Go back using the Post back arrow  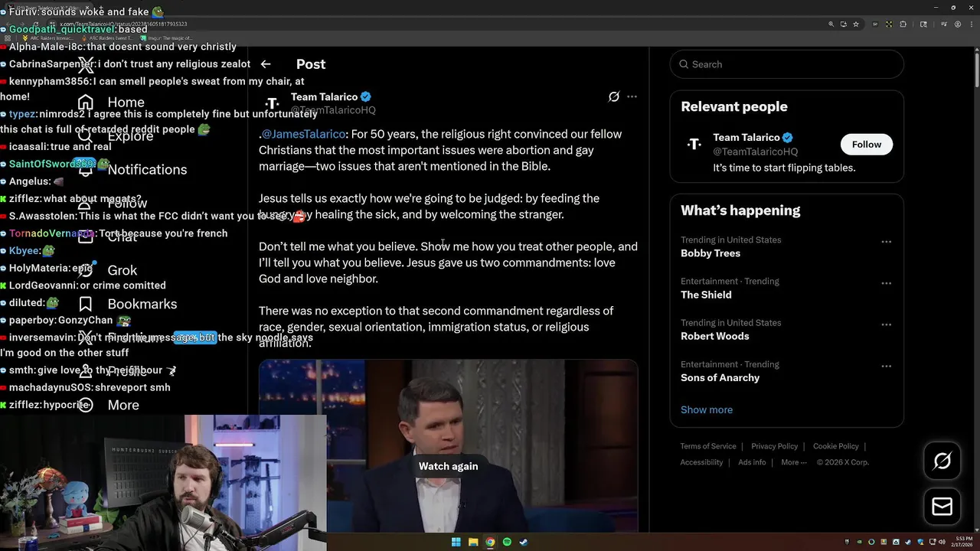[266, 64]
